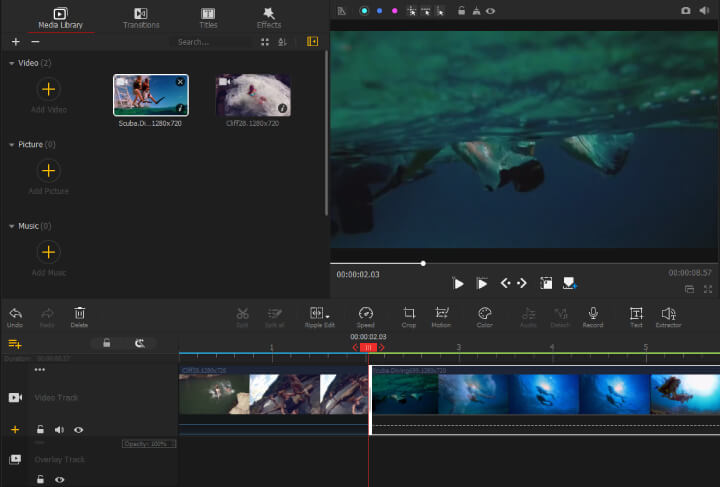Open the Color adjustment tool
Screen dimensions: 720x487
(484, 315)
